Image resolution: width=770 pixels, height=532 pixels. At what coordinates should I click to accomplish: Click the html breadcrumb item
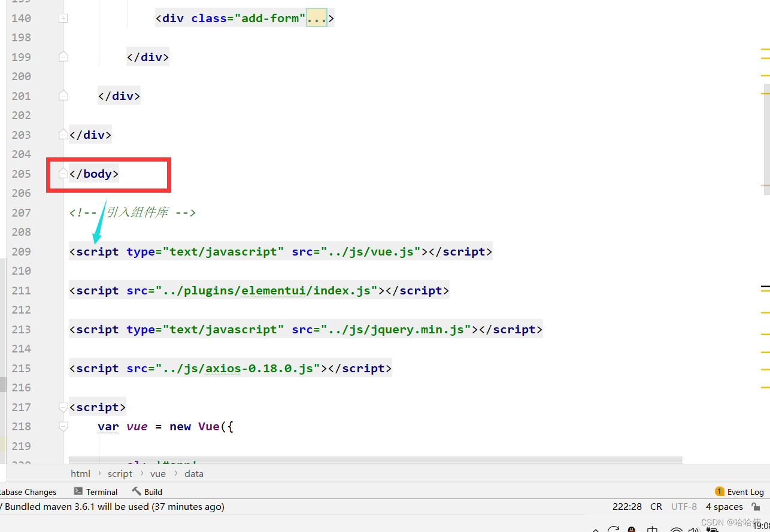pos(80,473)
